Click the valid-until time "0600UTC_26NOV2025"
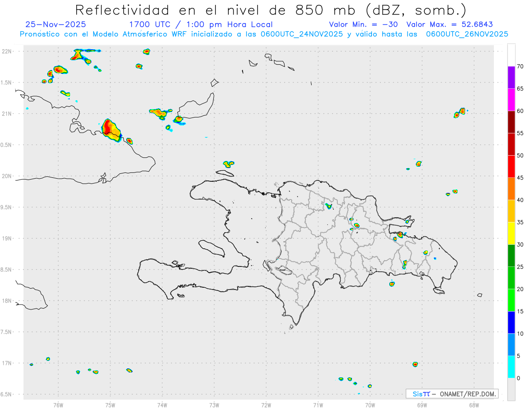This screenshot has width=532, height=411. [466, 34]
